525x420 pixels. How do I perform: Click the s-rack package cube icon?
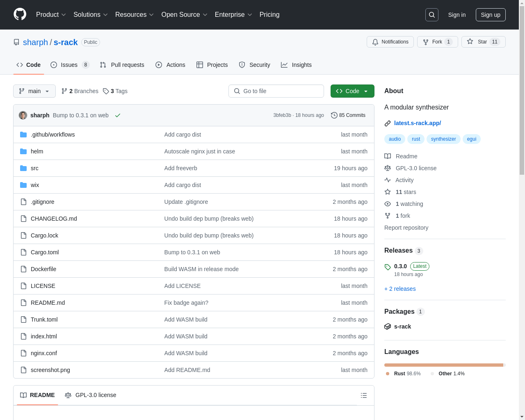coord(388,326)
